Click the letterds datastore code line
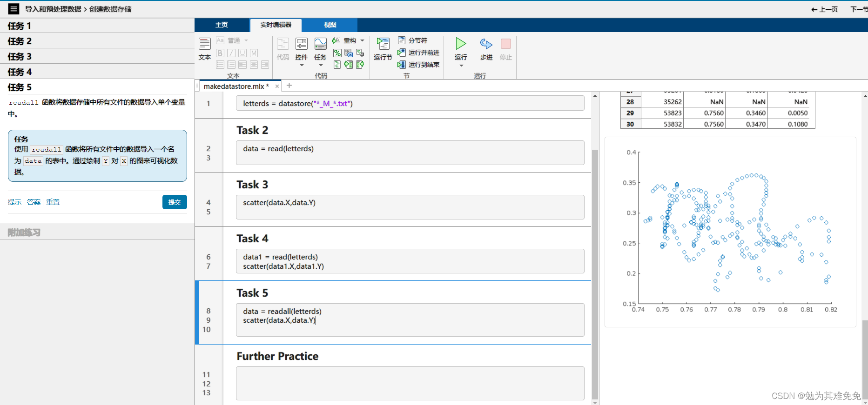The width and height of the screenshot is (868, 405). tap(410, 103)
